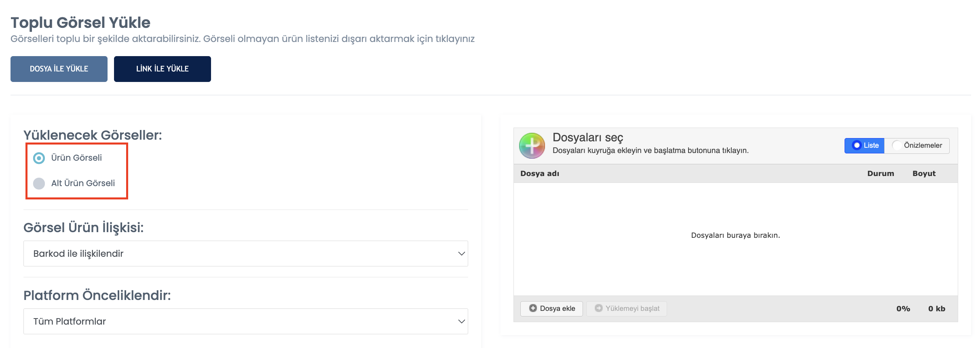Click the Dosya ekle button
Image resolution: width=980 pixels, height=348 pixels.
click(x=551, y=308)
